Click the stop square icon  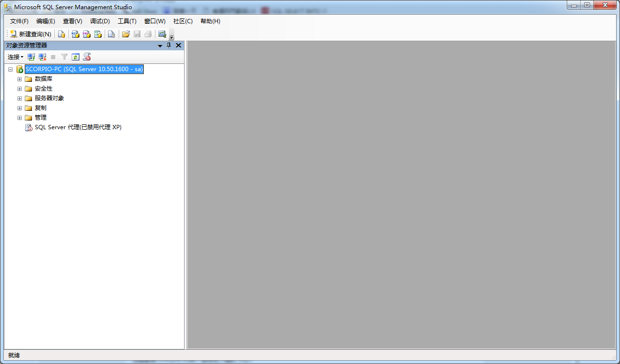point(53,57)
